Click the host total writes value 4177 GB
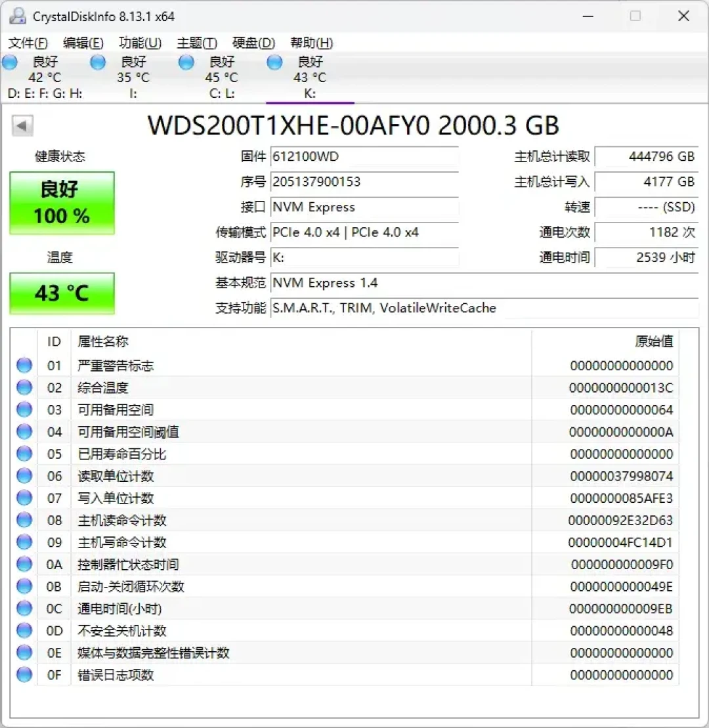The image size is (709, 728). click(x=647, y=182)
